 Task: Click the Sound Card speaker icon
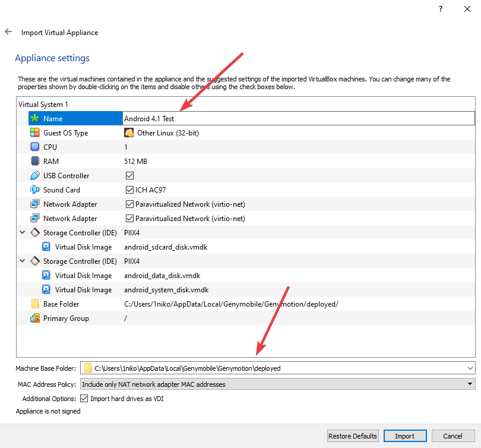(x=35, y=190)
